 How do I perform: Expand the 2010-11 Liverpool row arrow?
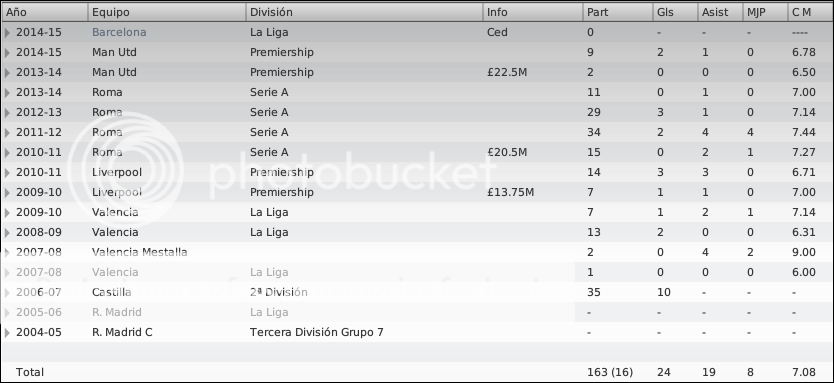click(x=7, y=172)
